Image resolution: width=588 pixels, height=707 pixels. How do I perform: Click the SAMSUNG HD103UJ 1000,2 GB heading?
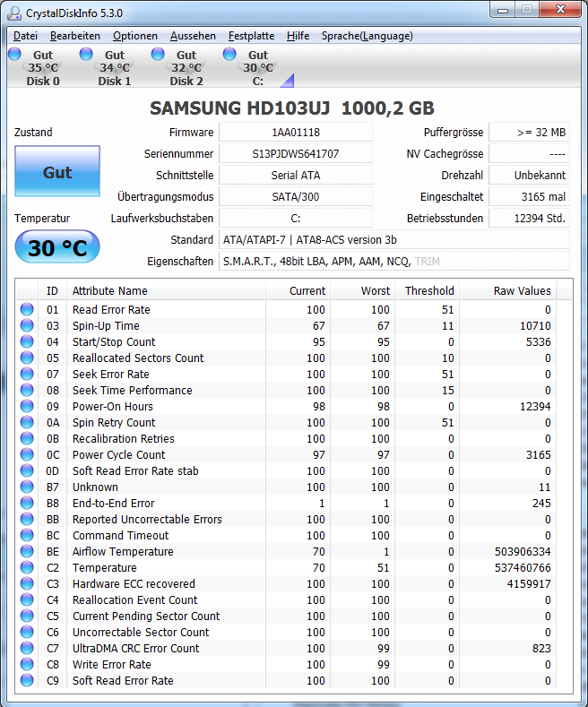click(291, 108)
